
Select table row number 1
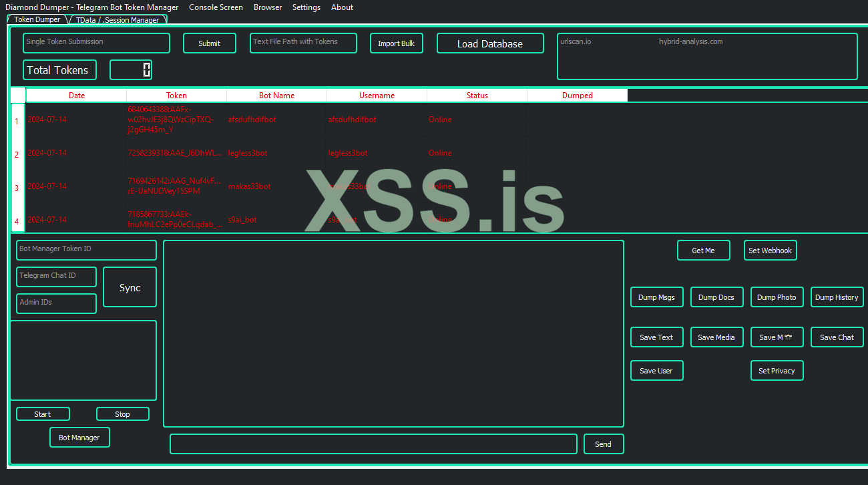tap(17, 121)
